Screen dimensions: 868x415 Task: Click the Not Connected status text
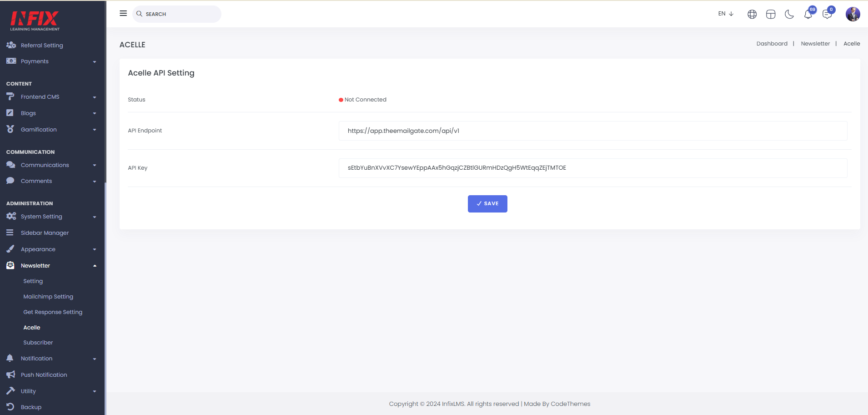click(366, 100)
